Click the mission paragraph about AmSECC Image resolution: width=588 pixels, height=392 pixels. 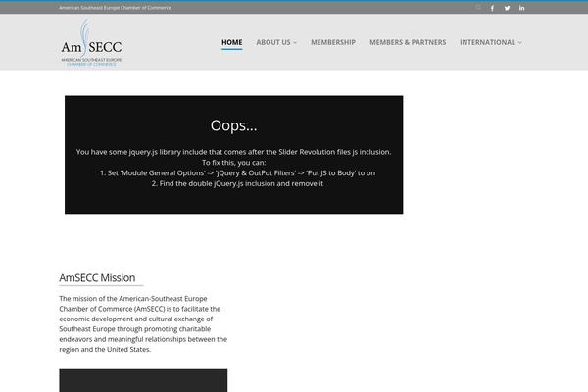pyautogui.click(x=143, y=323)
